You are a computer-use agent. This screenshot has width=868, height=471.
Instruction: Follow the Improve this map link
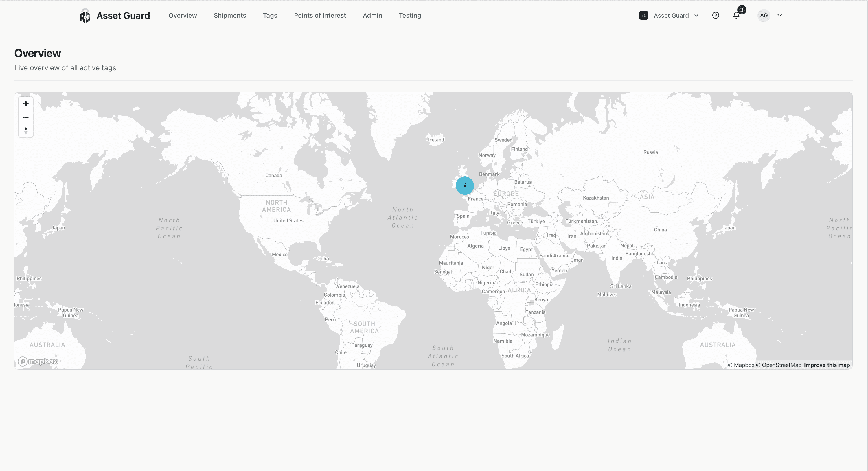coord(827,365)
